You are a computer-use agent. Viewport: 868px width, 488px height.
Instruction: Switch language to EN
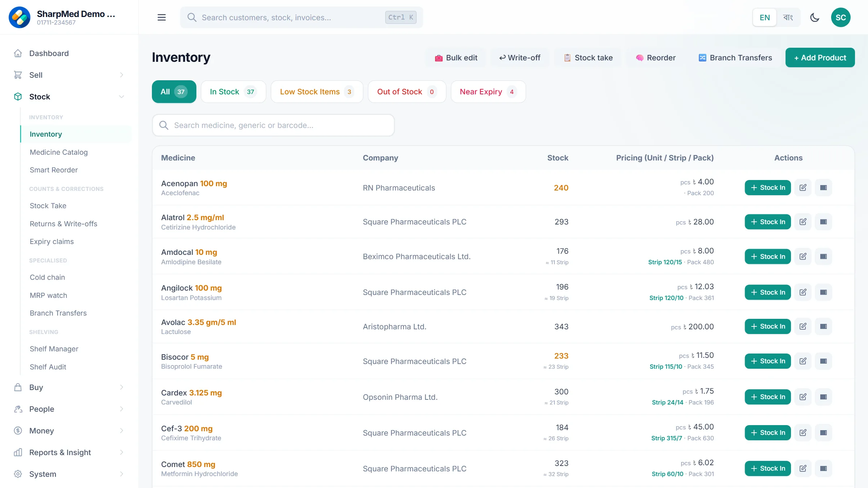coord(765,17)
